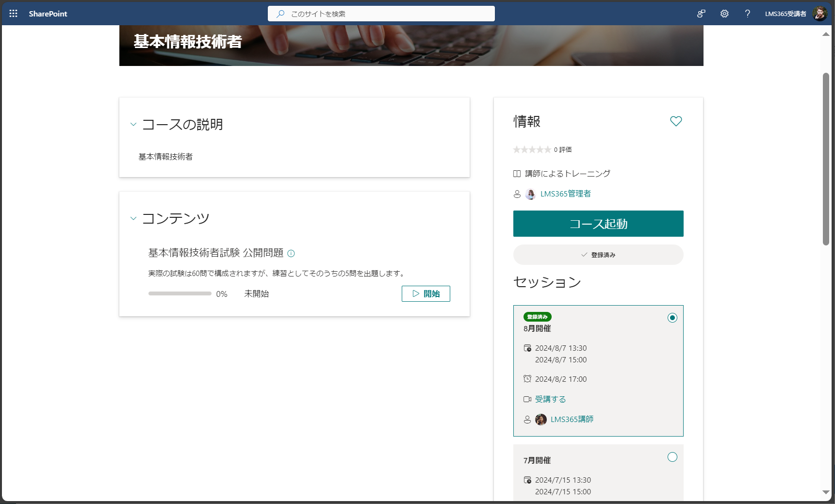Launch the course with コース起動
Image resolution: width=835 pixels, height=504 pixels.
click(598, 224)
